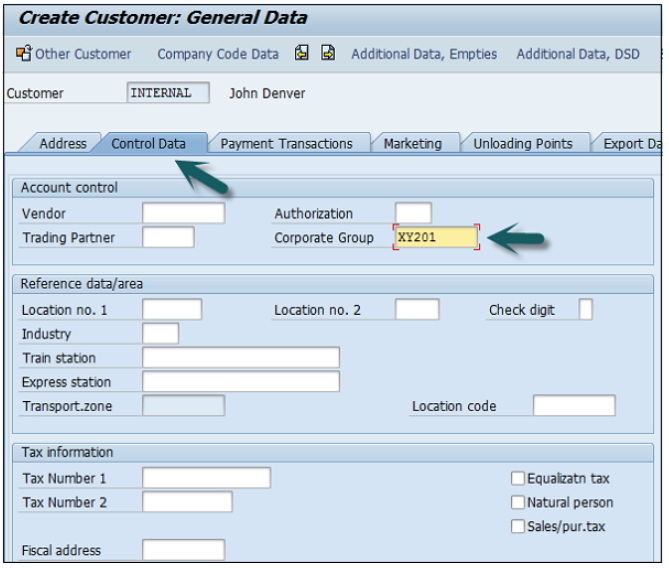Switch to the Payment Transactions tab

(x=286, y=144)
